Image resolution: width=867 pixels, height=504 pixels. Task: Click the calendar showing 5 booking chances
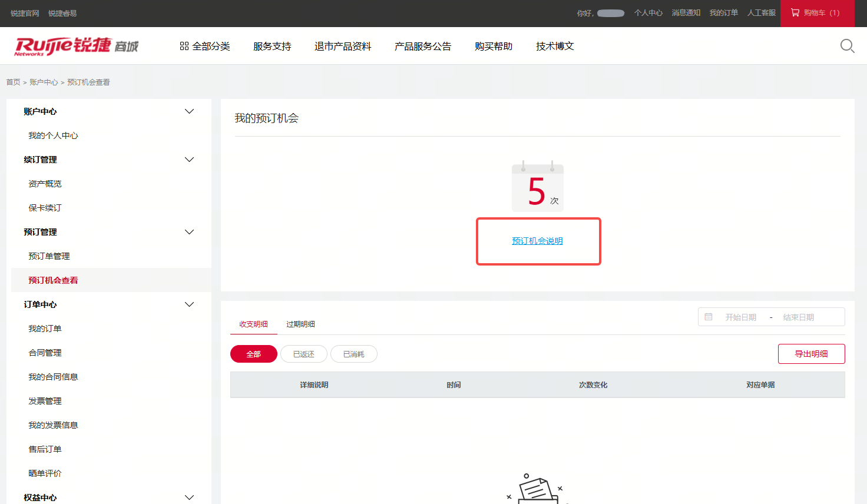pos(537,187)
